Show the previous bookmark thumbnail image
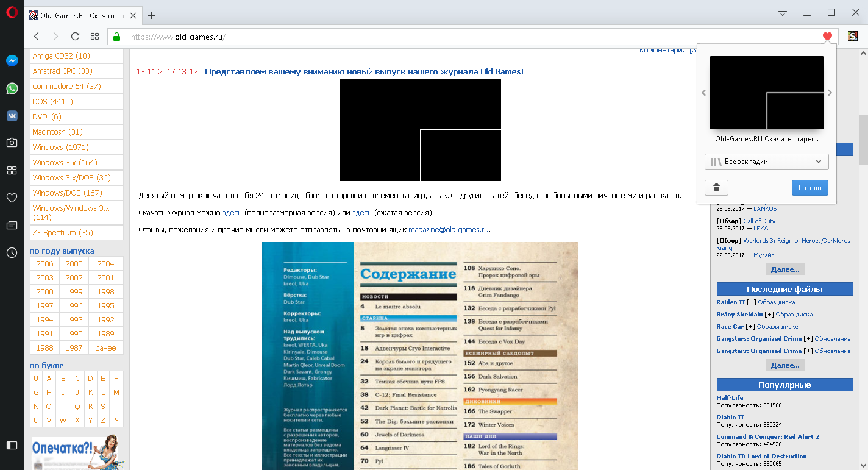This screenshot has height=470, width=868. (x=703, y=93)
